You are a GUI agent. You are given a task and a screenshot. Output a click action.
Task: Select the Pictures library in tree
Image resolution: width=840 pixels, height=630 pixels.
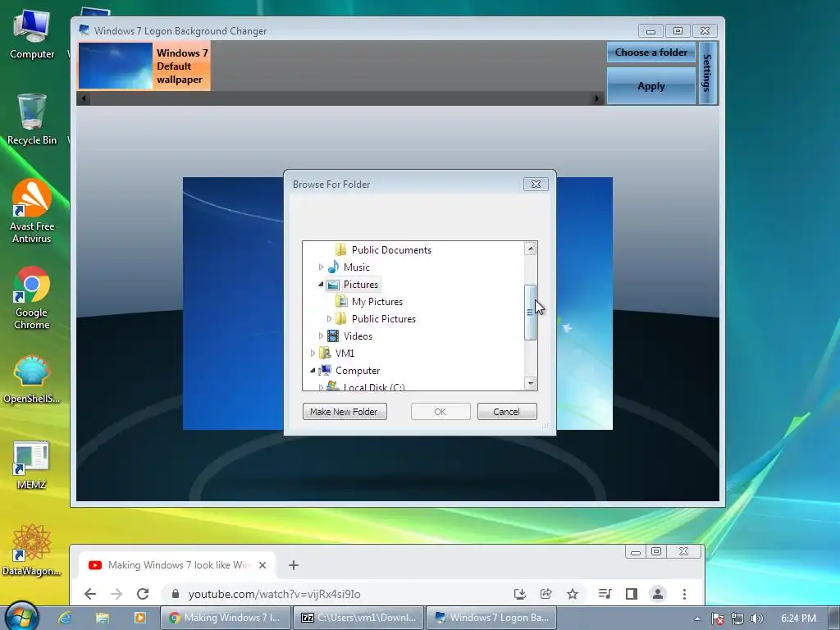tap(353, 285)
